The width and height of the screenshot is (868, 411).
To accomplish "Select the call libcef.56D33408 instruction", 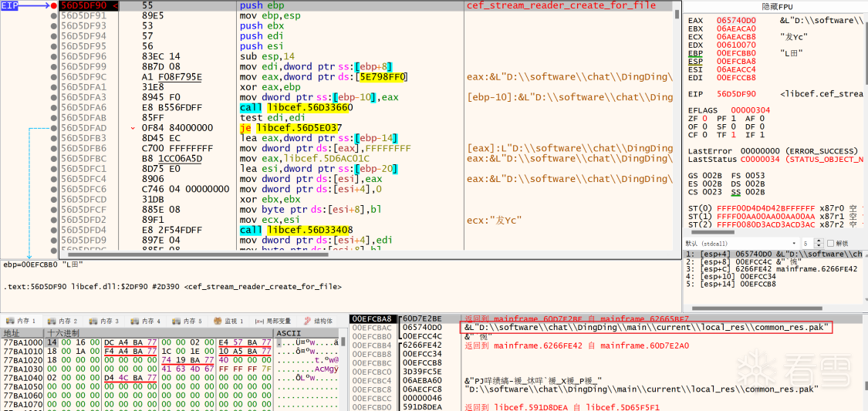I will click(x=296, y=230).
